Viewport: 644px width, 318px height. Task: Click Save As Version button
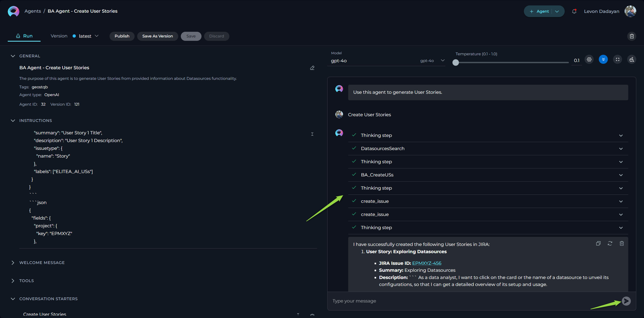[x=158, y=36]
